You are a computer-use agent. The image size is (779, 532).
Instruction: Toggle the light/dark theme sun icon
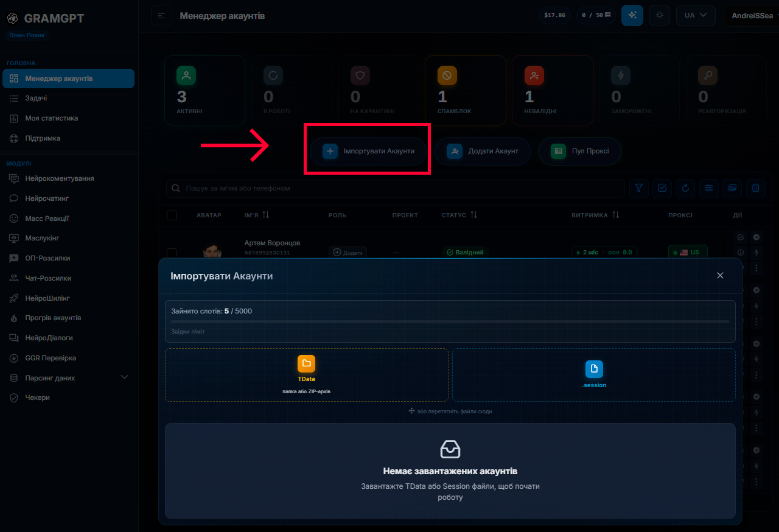(660, 15)
